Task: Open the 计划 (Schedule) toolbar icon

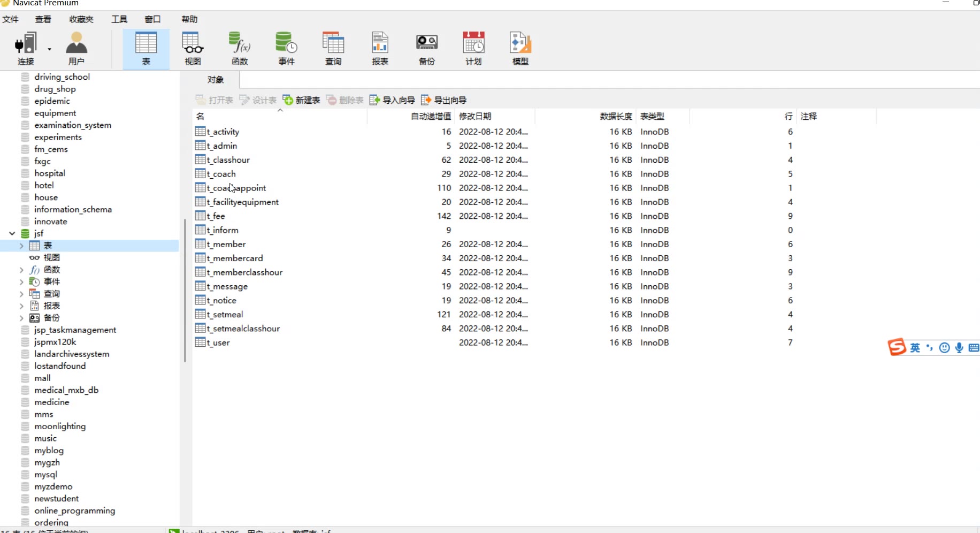Action: pyautogui.click(x=473, y=49)
